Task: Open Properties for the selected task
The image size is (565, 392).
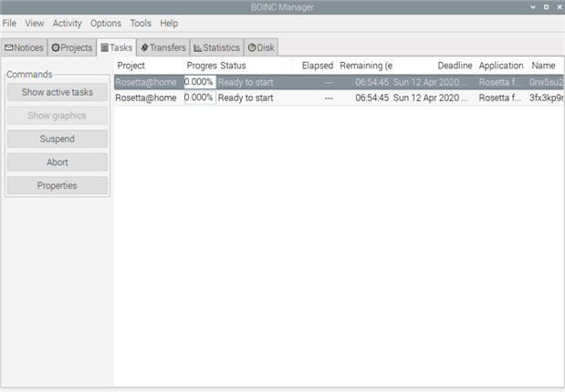Action: (58, 186)
